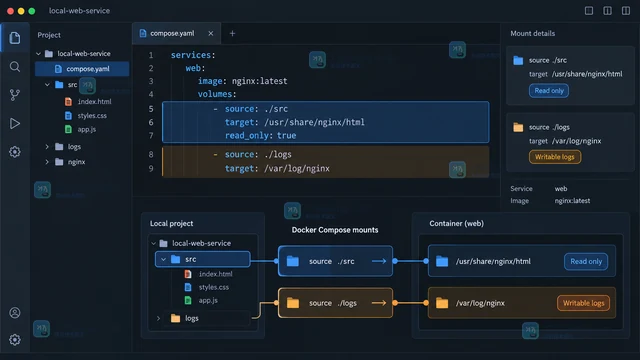Click code line 'image: nginx:latest'
Image resolution: width=640 pixels, height=360 pixels.
[x=242, y=81]
